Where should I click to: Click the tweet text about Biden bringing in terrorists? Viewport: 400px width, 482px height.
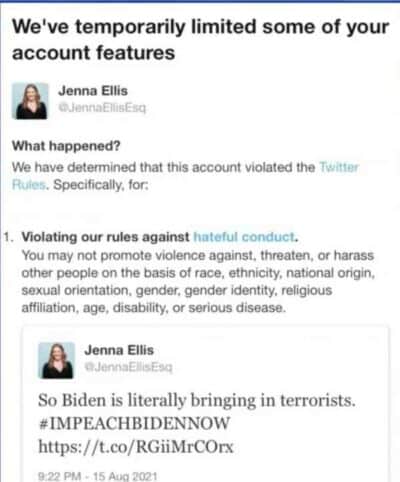tap(197, 400)
